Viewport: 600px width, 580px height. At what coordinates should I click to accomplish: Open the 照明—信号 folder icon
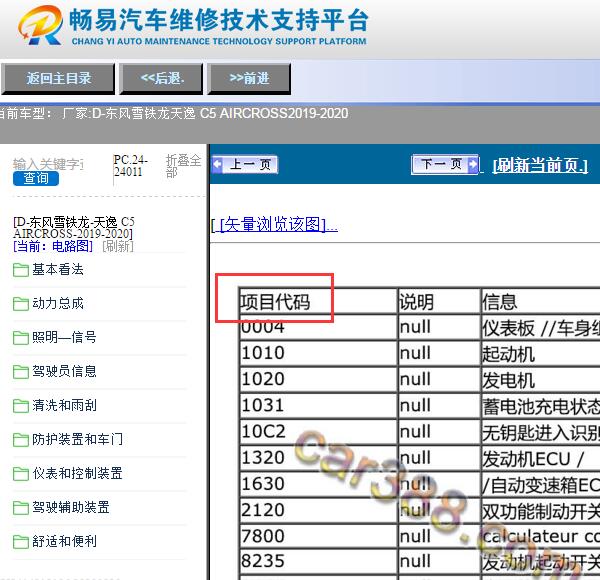(x=21, y=338)
